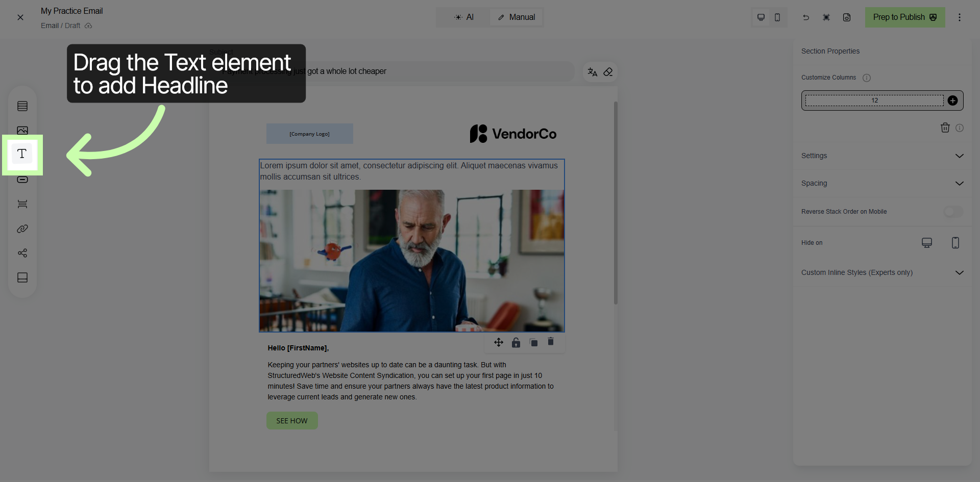The height and width of the screenshot is (482, 980).
Task: Switch to mobile preview
Action: tap(777, 17)
